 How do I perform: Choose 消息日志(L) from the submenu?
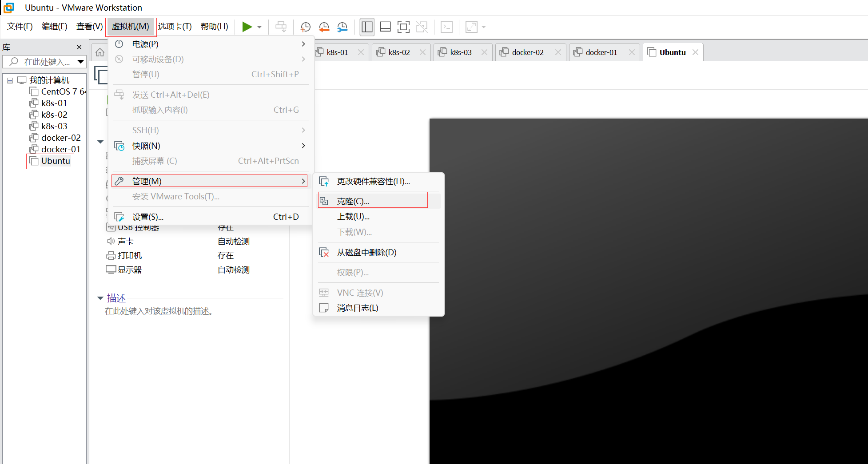click(x=379, y=308)
